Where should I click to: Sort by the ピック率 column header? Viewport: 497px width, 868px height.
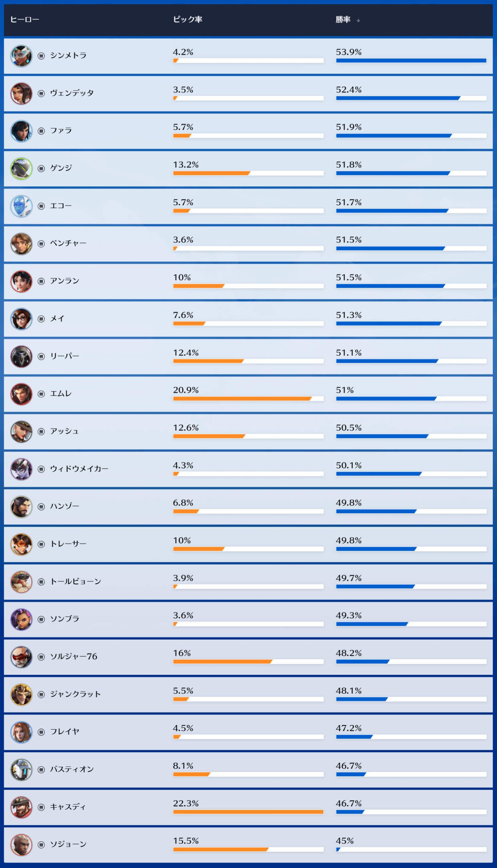(x=187, y=19)
